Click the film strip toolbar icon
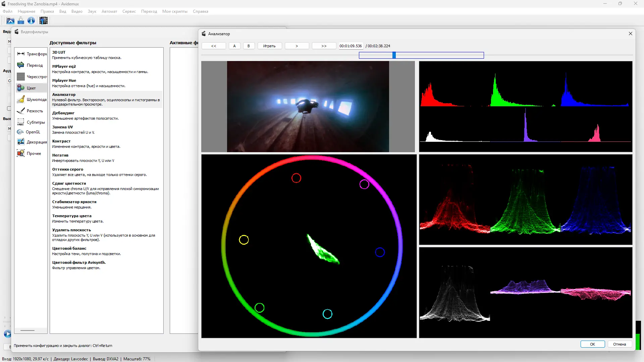 coord(44,21)
